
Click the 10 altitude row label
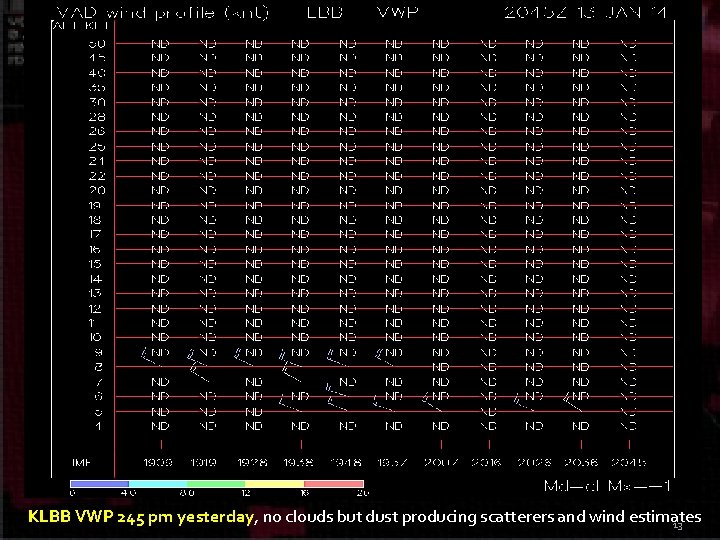click(96, 338)
